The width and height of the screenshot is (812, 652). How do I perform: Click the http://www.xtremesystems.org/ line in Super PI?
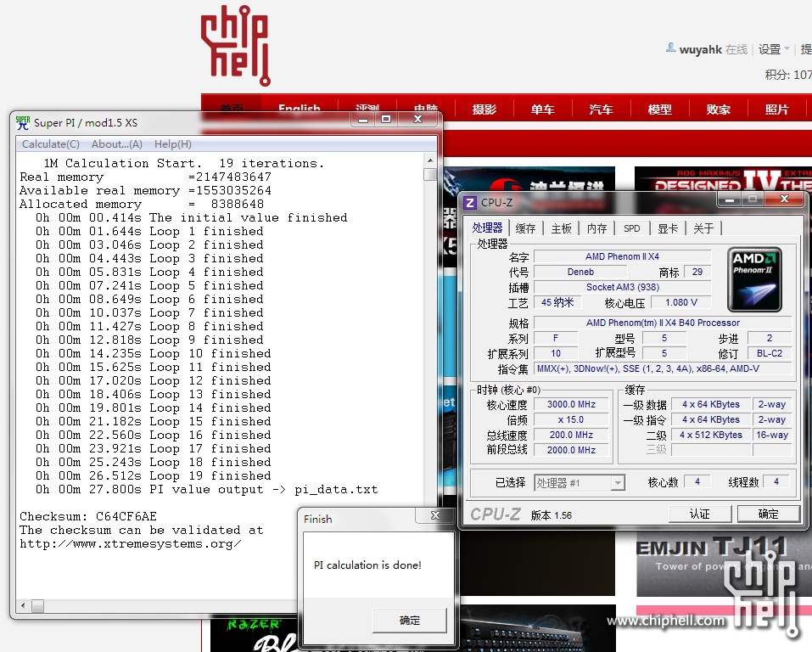pyautogui.click(x=131, y=543)
